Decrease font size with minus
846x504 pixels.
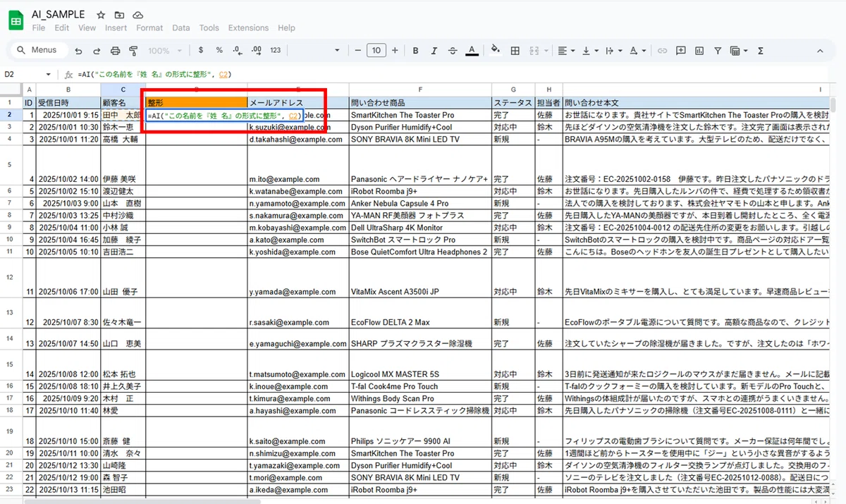[358, 51]
